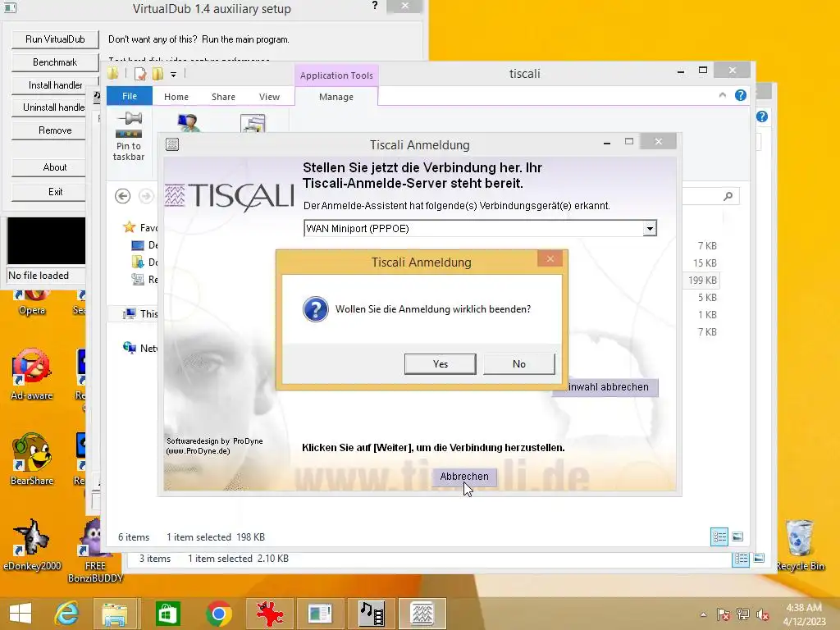Click the Properties icon in quick access toolbar

click(140, 74)
